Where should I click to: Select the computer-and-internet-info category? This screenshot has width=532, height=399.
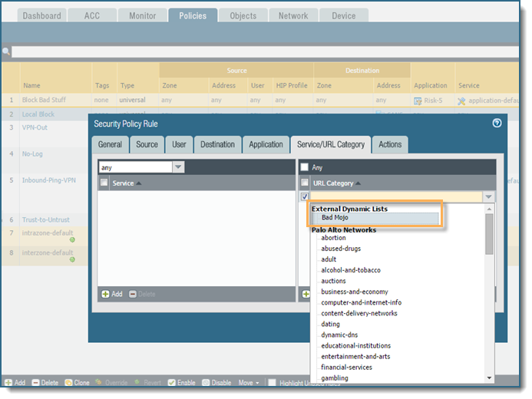tap(362, 303)
